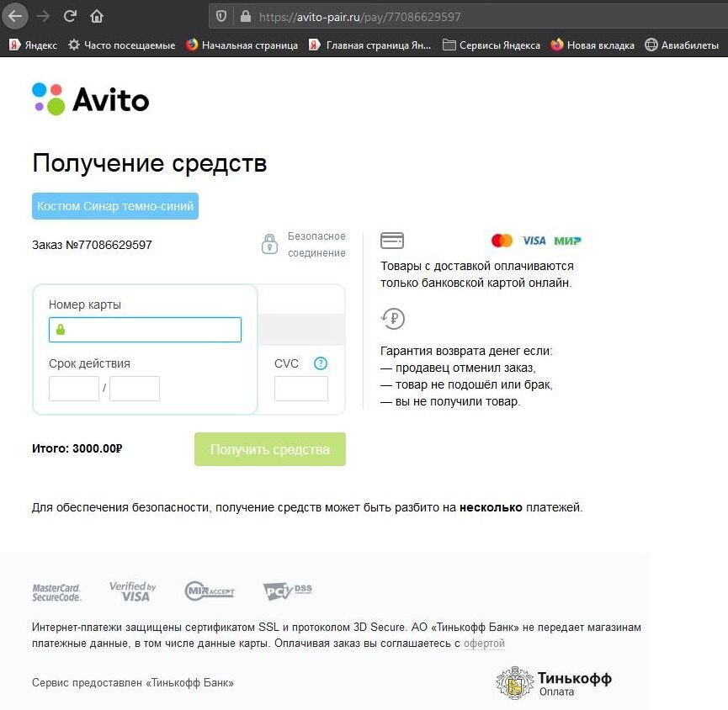Click the Получить средства button

click(x=270, y=449)
